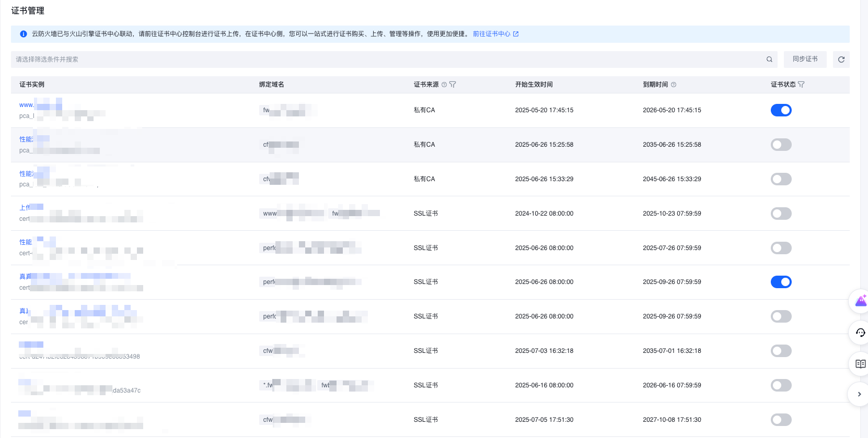Screen dimensions: 868x438
Task: Focus the 请选择筛选条件并搜索 search field
Action: [x=394, y=60]
